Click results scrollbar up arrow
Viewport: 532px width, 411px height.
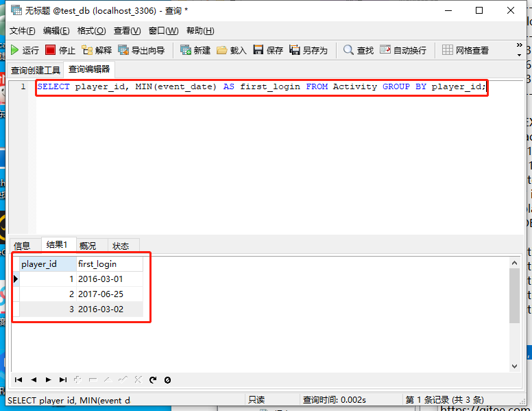coord(514,263)
